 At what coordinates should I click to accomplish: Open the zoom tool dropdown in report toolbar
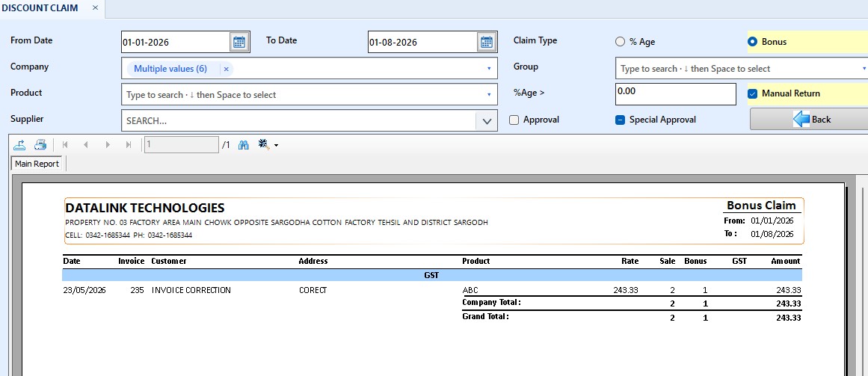click(276, 146)
